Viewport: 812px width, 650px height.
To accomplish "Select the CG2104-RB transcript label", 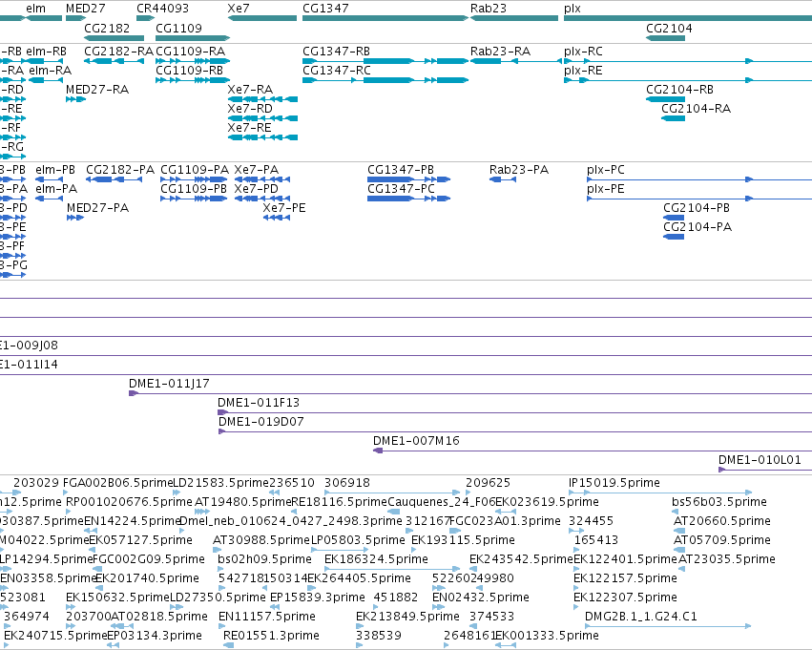I will [x=679, y=90].
